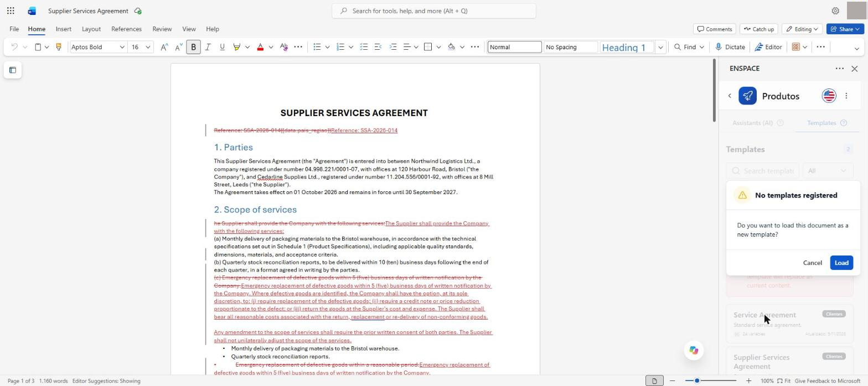Switch to Layout ribbon tab
This screenshot has width=868, height=386.
point(91,29)
